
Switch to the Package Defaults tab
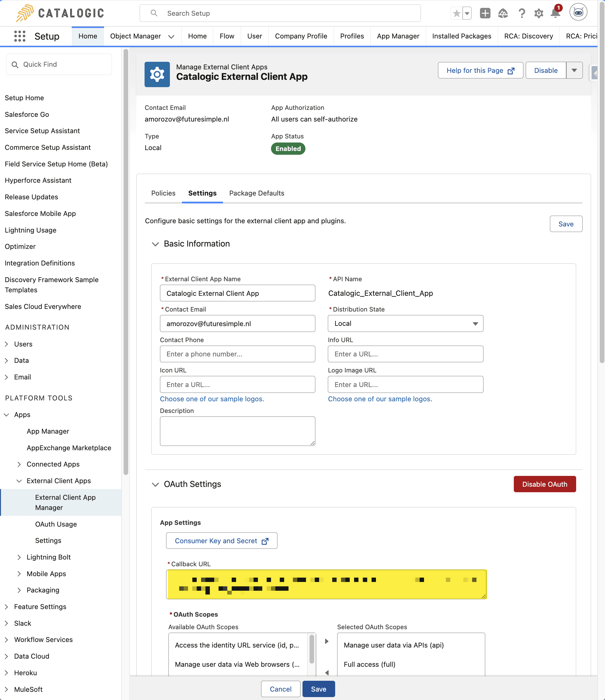point(256,193)
